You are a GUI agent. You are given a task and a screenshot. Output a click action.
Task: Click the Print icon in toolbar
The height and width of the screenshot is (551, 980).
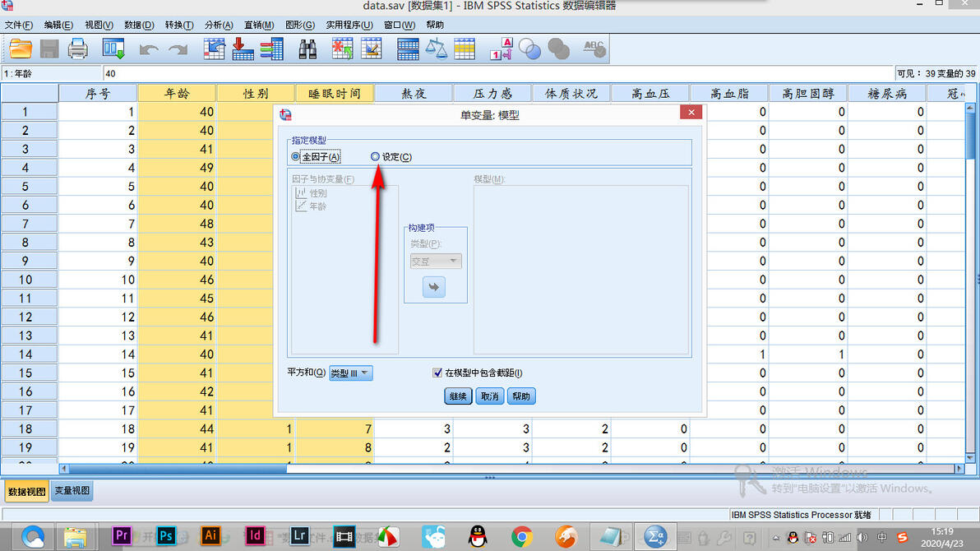77,49
